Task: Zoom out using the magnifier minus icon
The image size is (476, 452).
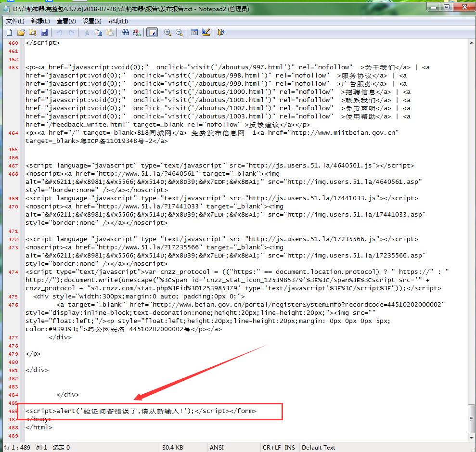Action: [179, 32]
